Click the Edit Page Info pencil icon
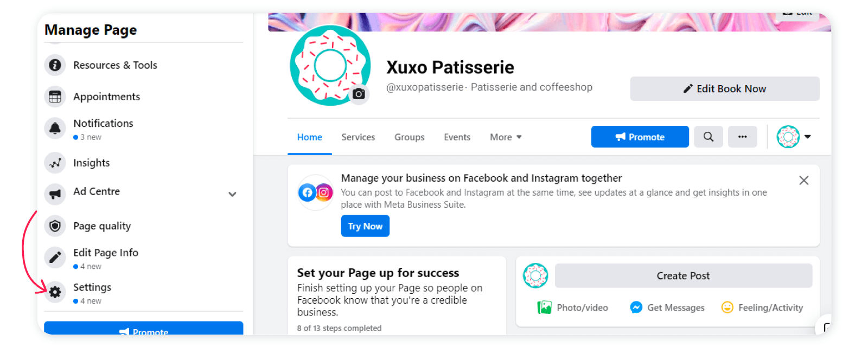Viewport: 868px width, 347px height. pos(55,258)
